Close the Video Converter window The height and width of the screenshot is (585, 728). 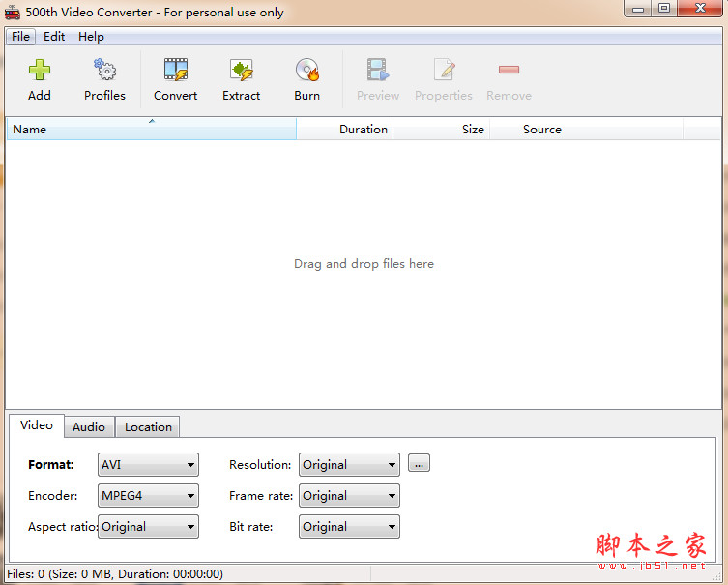700,9
